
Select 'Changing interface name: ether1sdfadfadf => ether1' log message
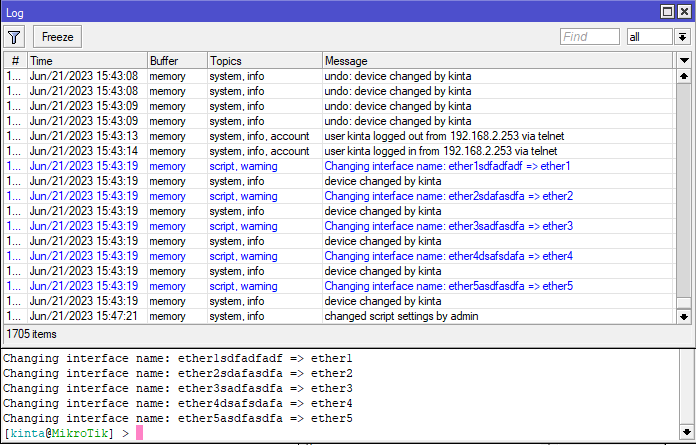point(447,166)
